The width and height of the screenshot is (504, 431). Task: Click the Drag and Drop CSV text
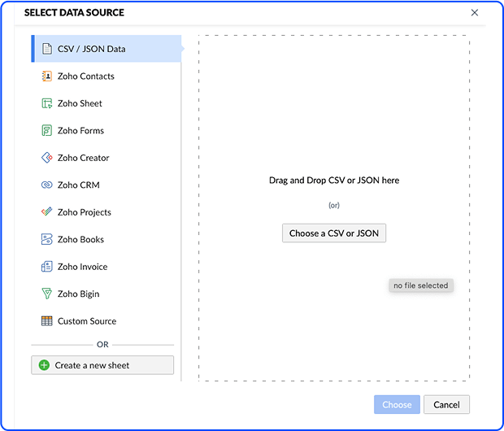[334, 180]
